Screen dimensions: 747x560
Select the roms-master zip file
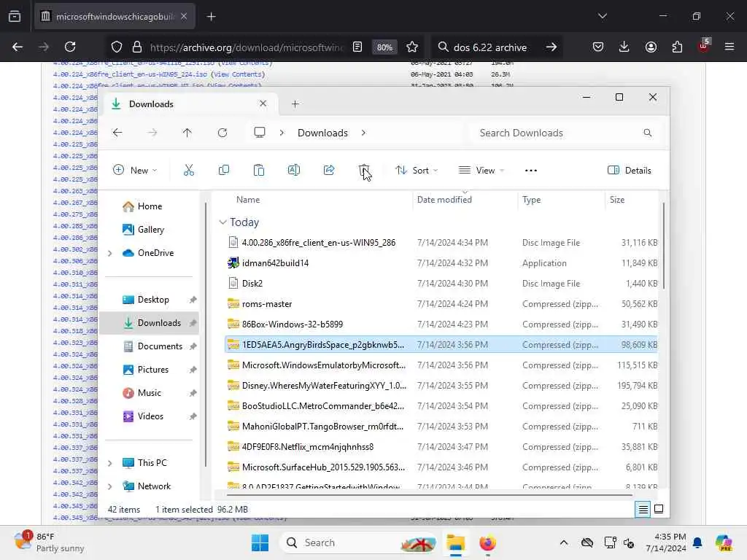(x=441, y=304)
